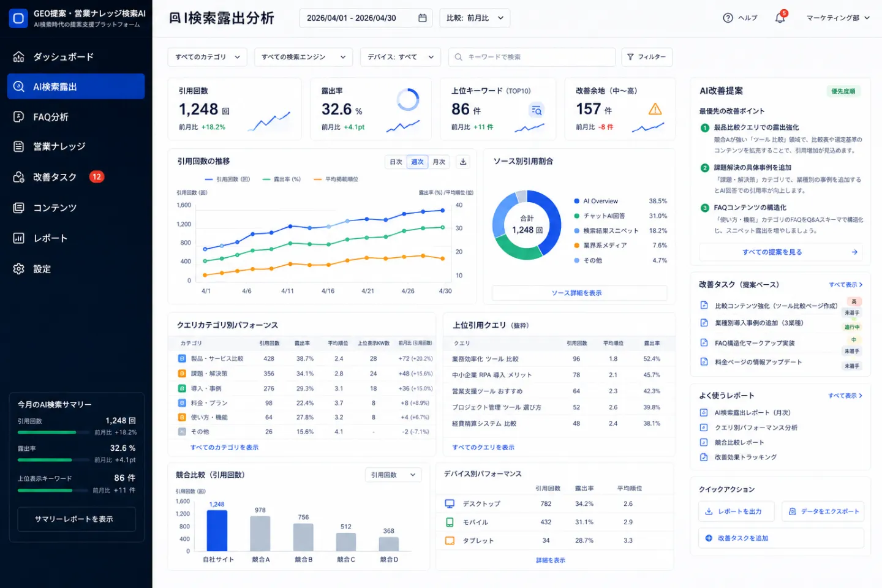This screenshot has height=588, width=882.
Task: Click the レポートを出力 button
Action: [736, 511]
